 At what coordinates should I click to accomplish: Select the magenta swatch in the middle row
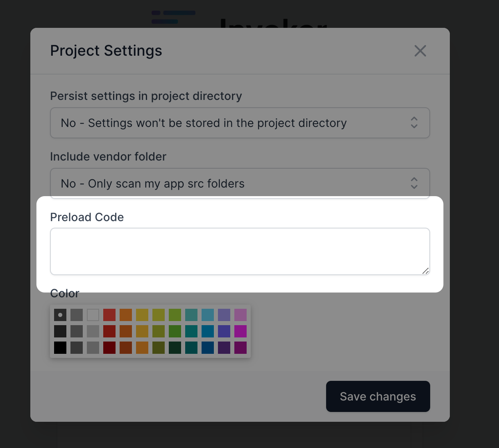point(240,331)
